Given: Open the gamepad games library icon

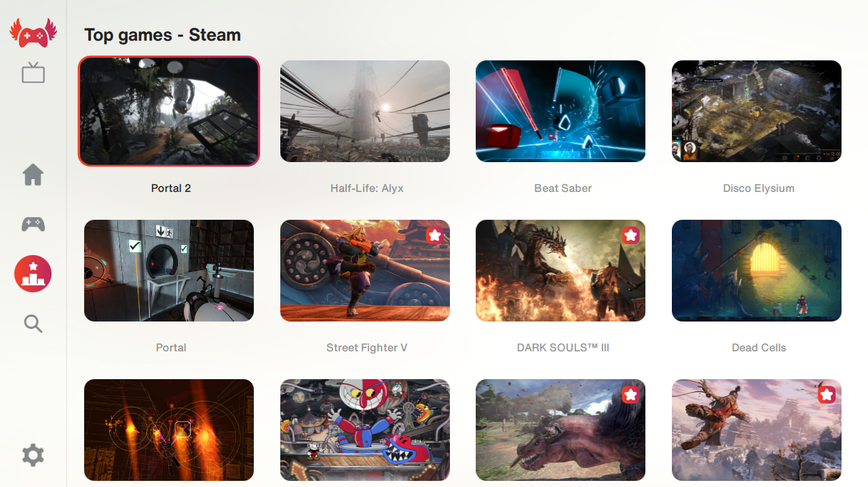Looking at the screenshot, I should [x=33, y=224].
